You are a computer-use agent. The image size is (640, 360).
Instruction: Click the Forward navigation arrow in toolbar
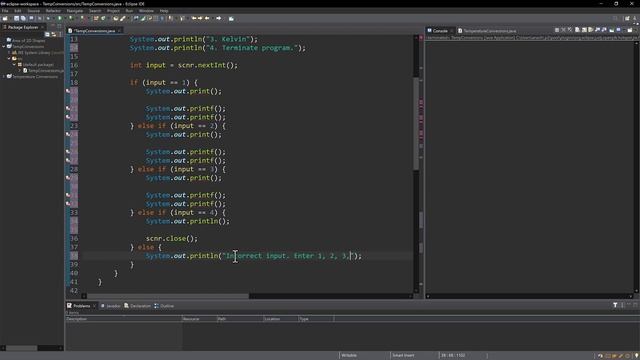coord(219,18)
